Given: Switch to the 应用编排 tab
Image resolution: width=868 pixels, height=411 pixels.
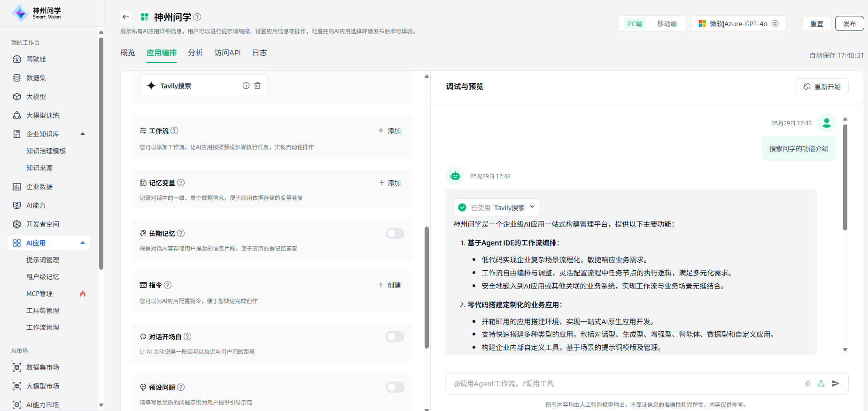Looking at the screenshot, I should point(162,53).
